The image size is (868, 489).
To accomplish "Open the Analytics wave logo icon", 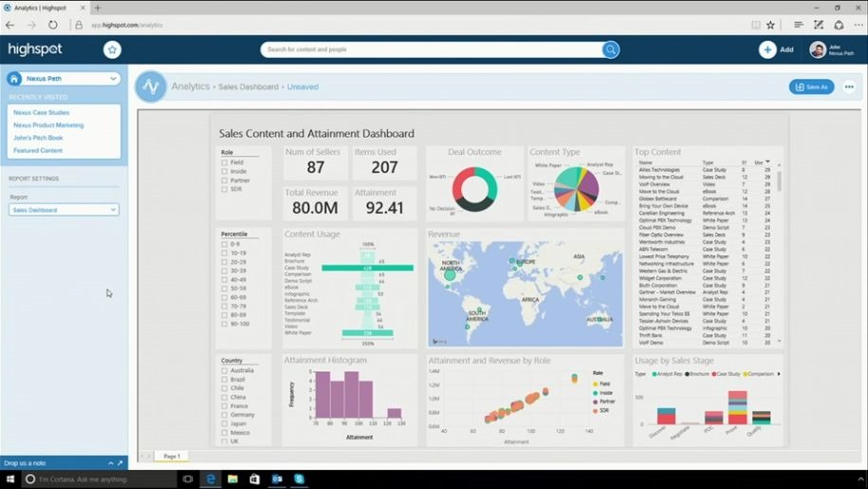I will click(150, 86).
